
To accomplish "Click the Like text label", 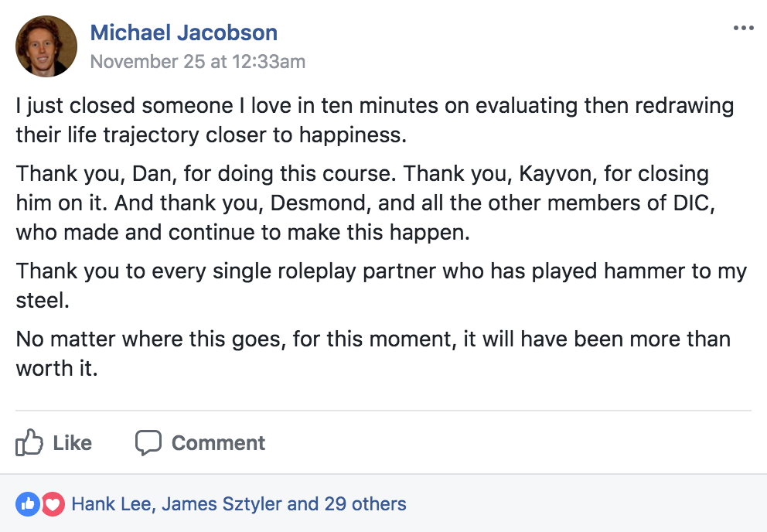I will [x=73, y=443].
